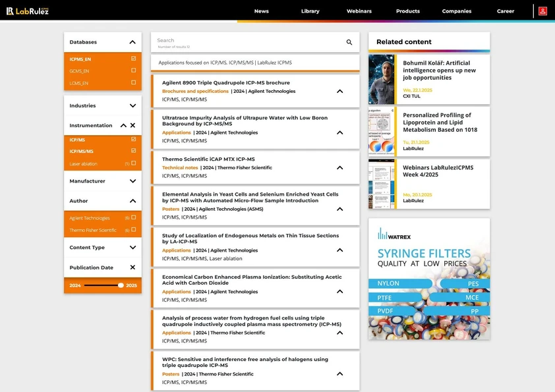Viewport: 555px width, 392px height.
Task: Collapse the Thermo iCAP MTX result chevron
Action: (340, 168)
